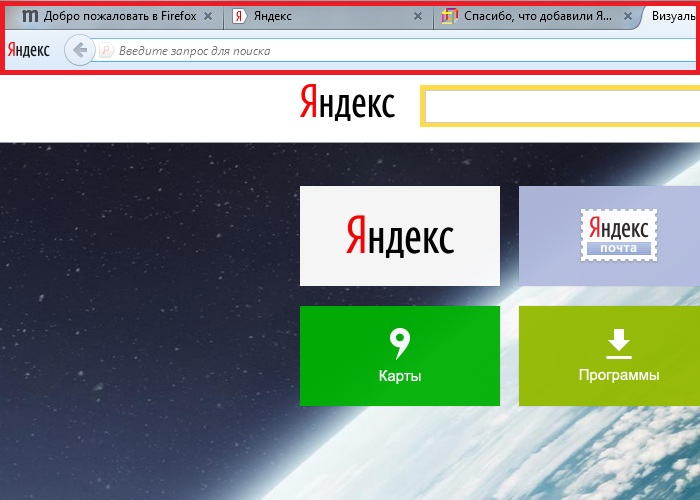Switch to the 'Добро пожаловать в Firefox' tab

(x=120, y=16)
